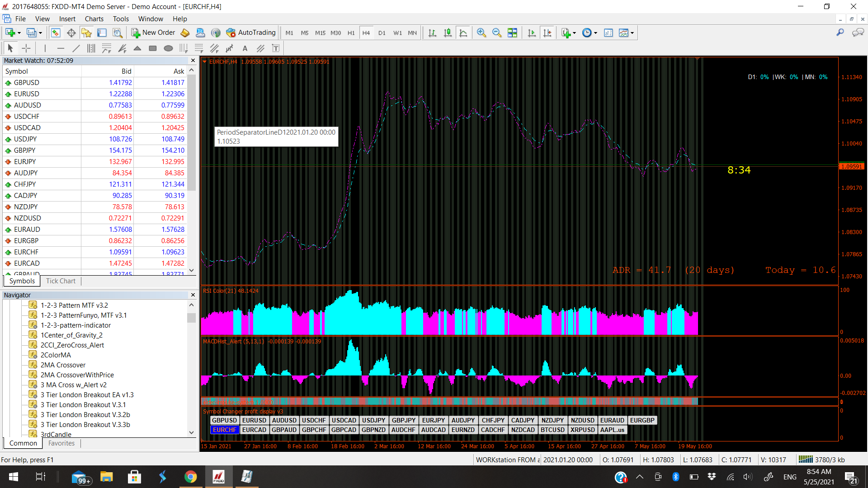Switch to the Tick Chart tab
The height and width of the screenshot is (488, 868).
[x=61, y=281]
